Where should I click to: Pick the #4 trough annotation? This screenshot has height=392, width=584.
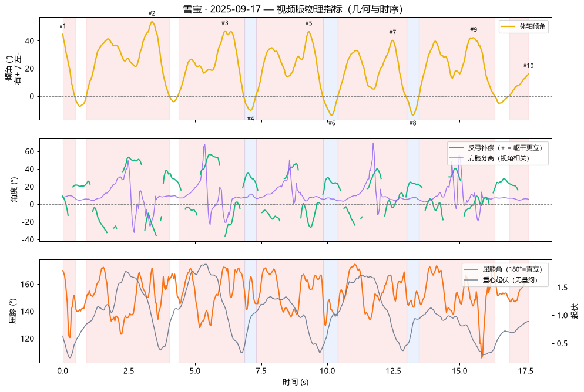pyautogui.click(x=251, y=119)
